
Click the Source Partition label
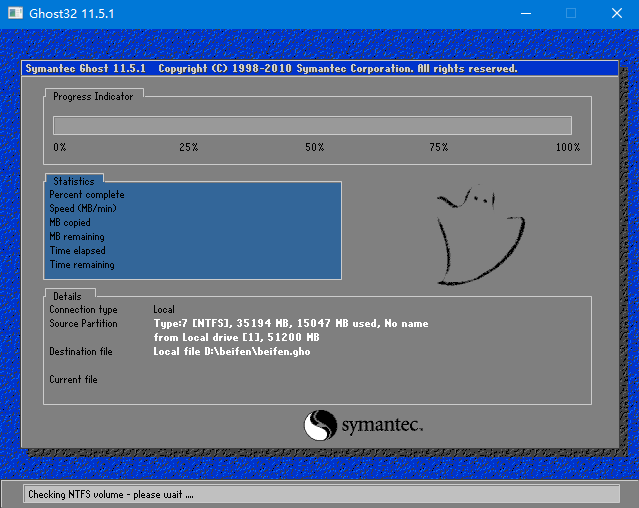click(83, 323)
